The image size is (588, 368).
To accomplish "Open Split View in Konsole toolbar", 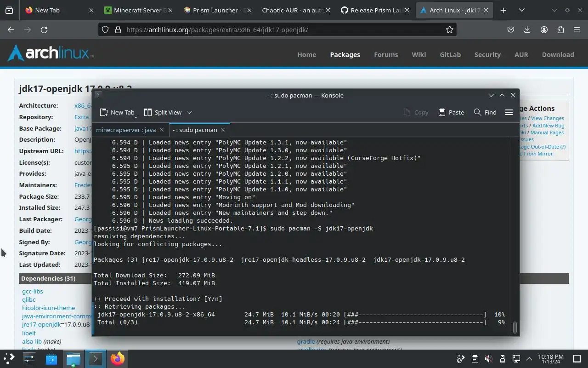I will coord(163,112).
